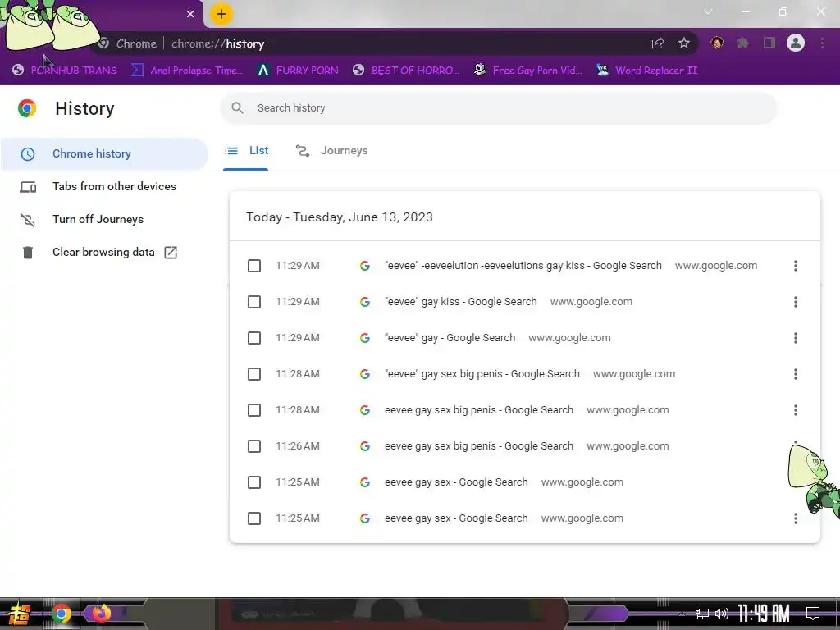
Task: Open the "eevee" gay - Google Search link
Action: pyautogui.click(x=450, y=338)
